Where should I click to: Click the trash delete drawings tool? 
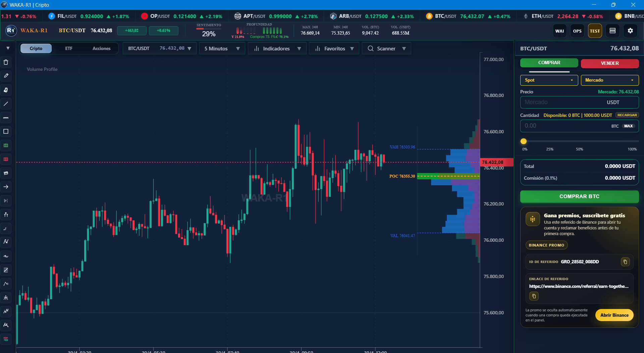pyautogui.click(x=6, y=62)
